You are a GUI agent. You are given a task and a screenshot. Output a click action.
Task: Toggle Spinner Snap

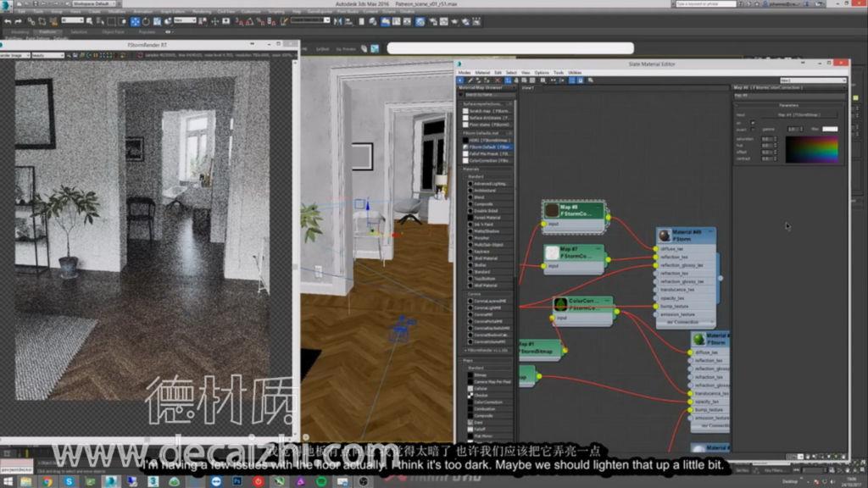(x=271, y=21)
